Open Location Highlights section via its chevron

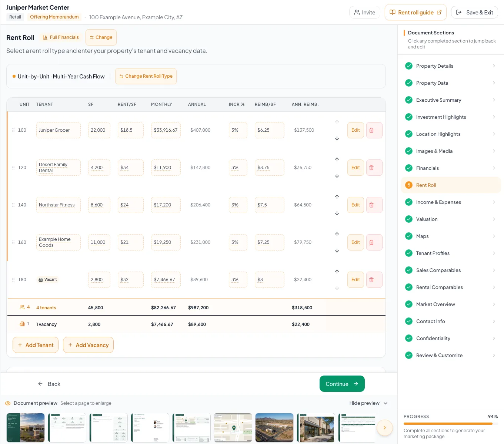[x=494, y=134]
